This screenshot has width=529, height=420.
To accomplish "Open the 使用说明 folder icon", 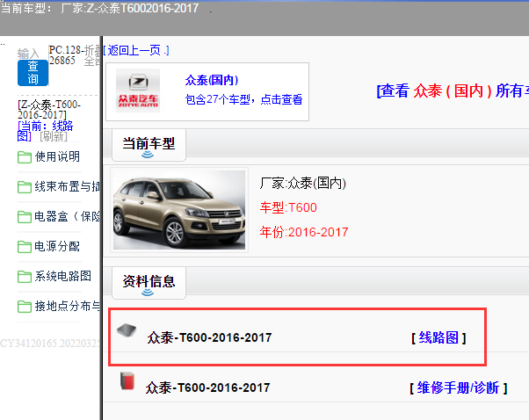I will point(25,157).
